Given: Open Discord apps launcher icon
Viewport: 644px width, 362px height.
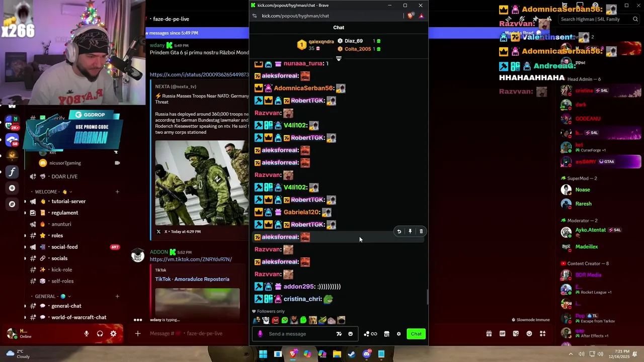Looking at the screenshot, I should (x=542, y=333).
